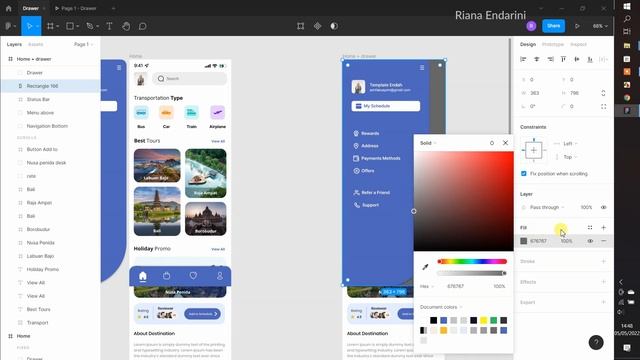Click blend mode droplet icon in color picker
This screenshot has width=640, height=360.
point(492,143)
